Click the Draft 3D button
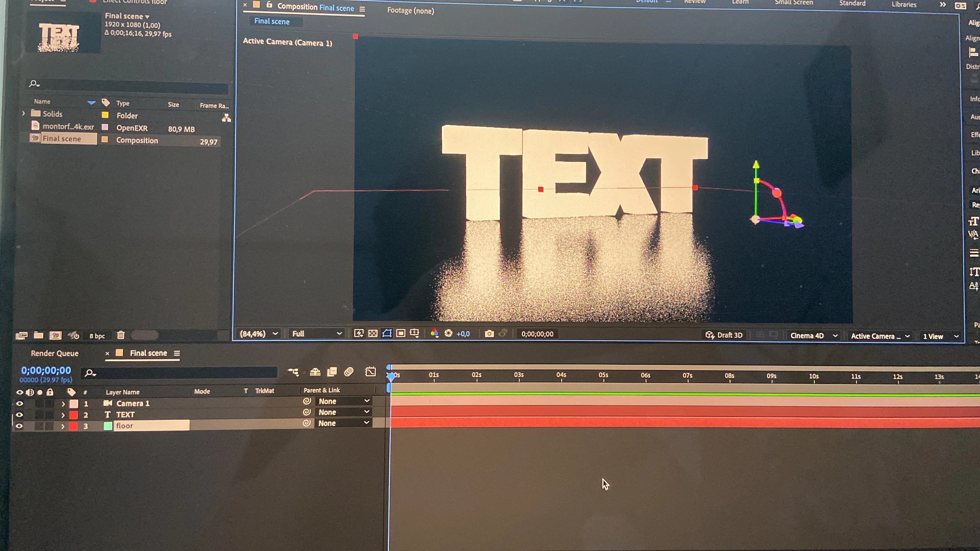 (x=724, y=335)
